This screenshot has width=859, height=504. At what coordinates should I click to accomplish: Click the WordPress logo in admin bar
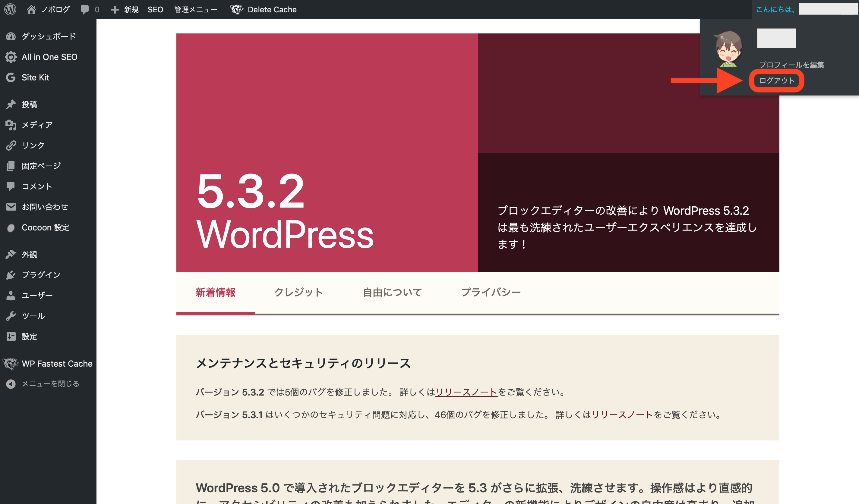(10, 9)
